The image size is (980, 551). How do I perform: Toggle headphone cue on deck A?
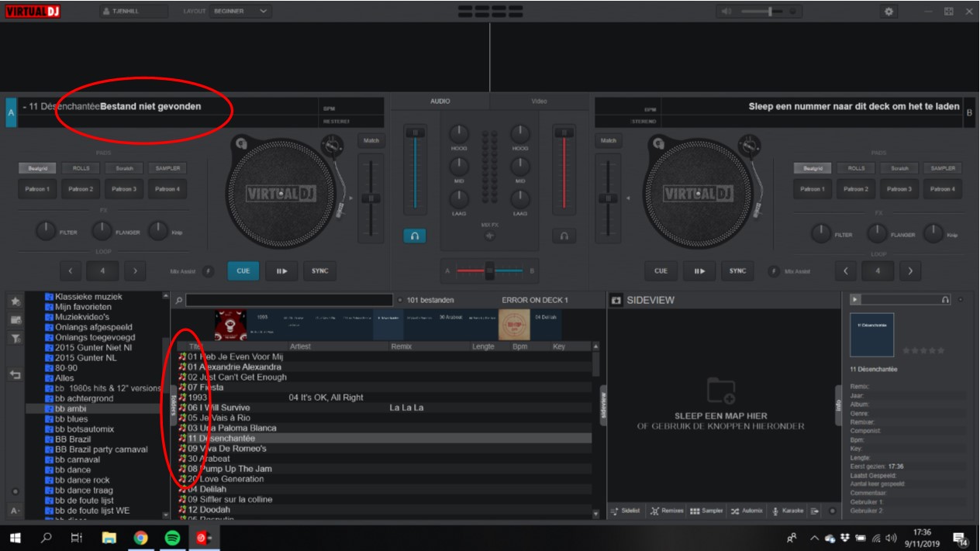pos(415,236)
